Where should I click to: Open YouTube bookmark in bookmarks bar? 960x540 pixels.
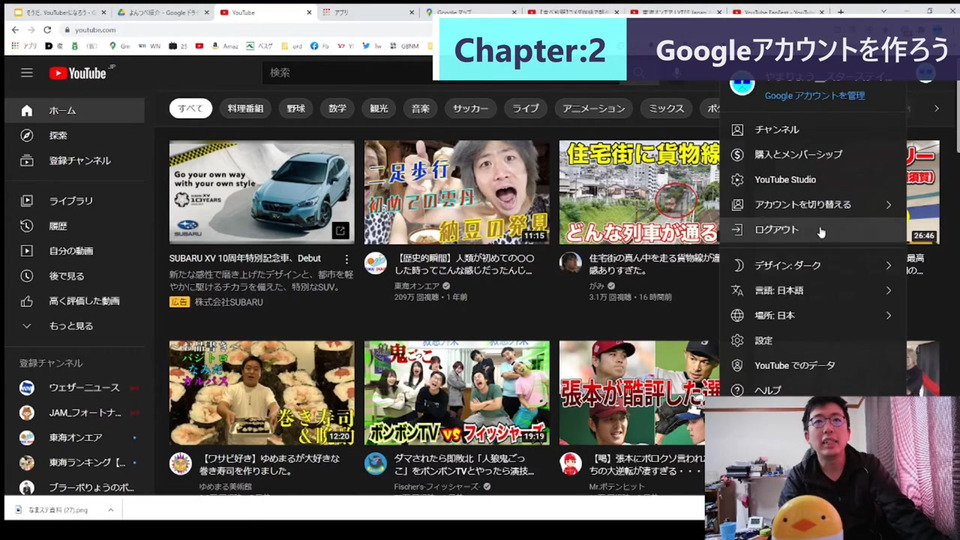199,46
